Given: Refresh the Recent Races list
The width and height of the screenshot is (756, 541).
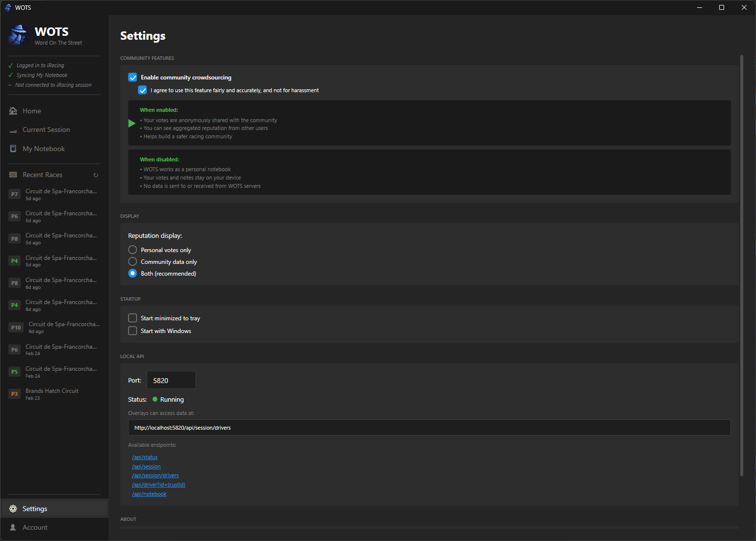Looking at the screenshot, I should point(95,175).
